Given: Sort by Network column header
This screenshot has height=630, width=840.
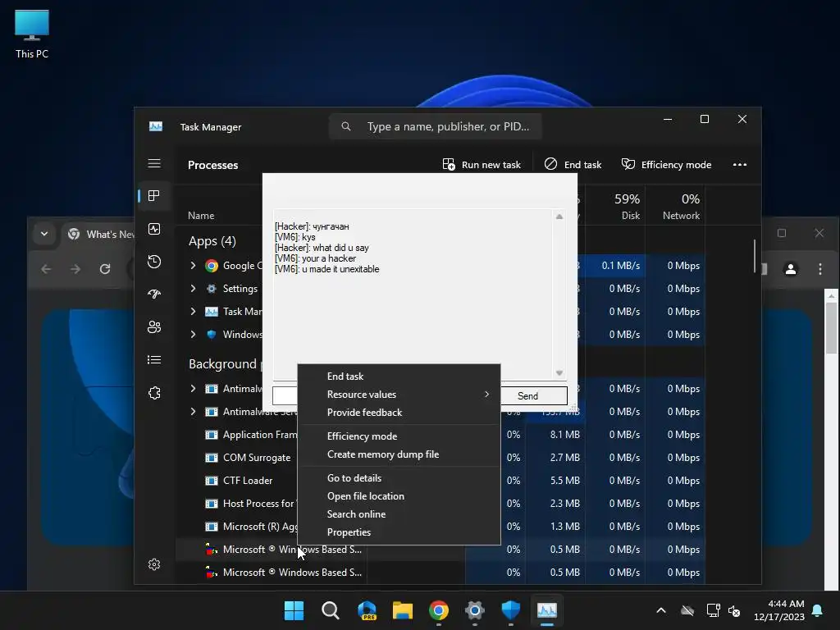Looking at the screenshot, I should 675,206.
